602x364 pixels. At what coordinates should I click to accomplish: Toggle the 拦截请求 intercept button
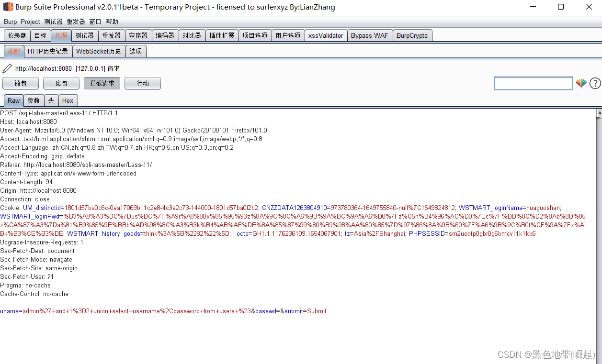pos(102,83)
